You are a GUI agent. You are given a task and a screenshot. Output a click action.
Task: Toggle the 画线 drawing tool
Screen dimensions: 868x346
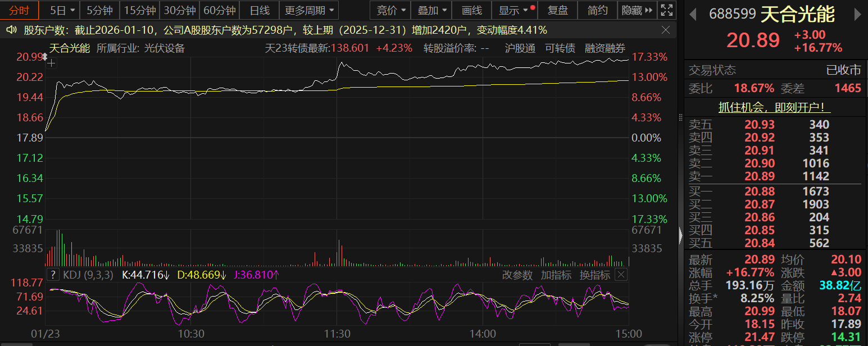(471, 10)
